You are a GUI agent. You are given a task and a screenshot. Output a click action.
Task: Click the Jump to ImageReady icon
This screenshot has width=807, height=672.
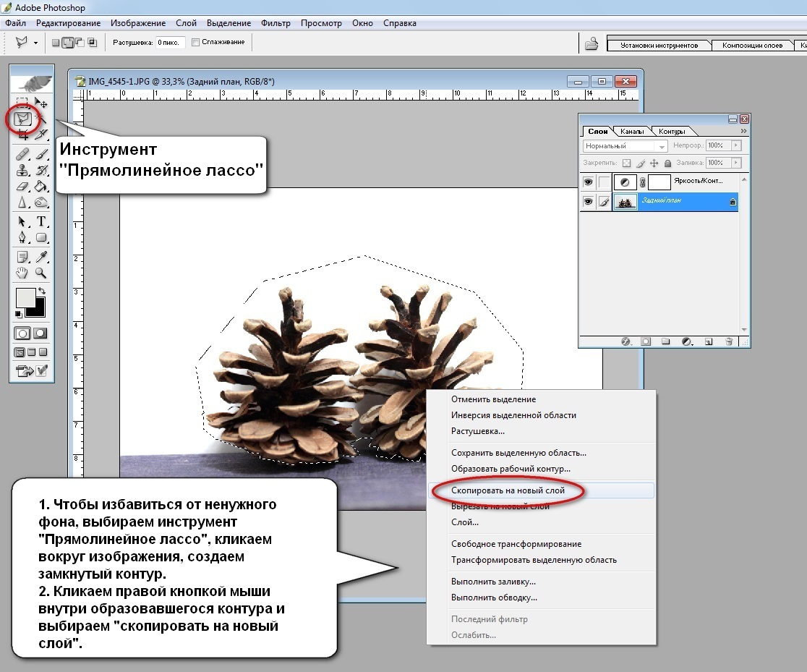tap(25, 371)
